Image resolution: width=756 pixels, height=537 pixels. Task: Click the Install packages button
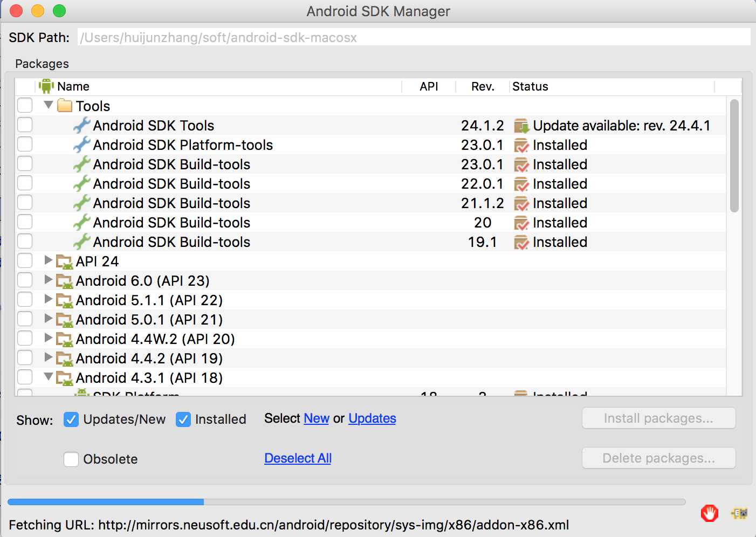(658, 418)
